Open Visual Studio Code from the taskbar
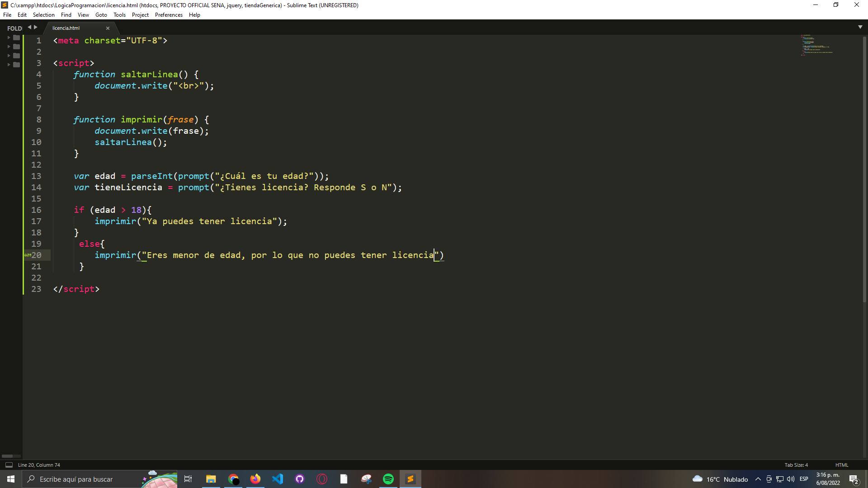Viewport: 868px width, 488px height. tap(278, 479)
